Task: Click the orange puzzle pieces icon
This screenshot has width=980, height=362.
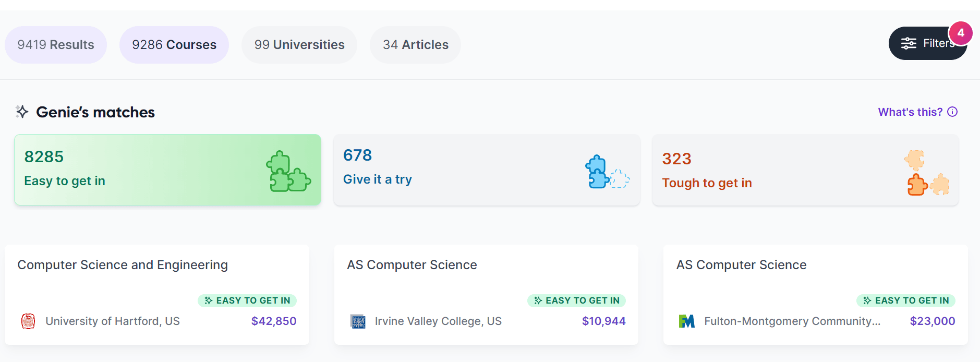Action: click(x=927, y=173)
